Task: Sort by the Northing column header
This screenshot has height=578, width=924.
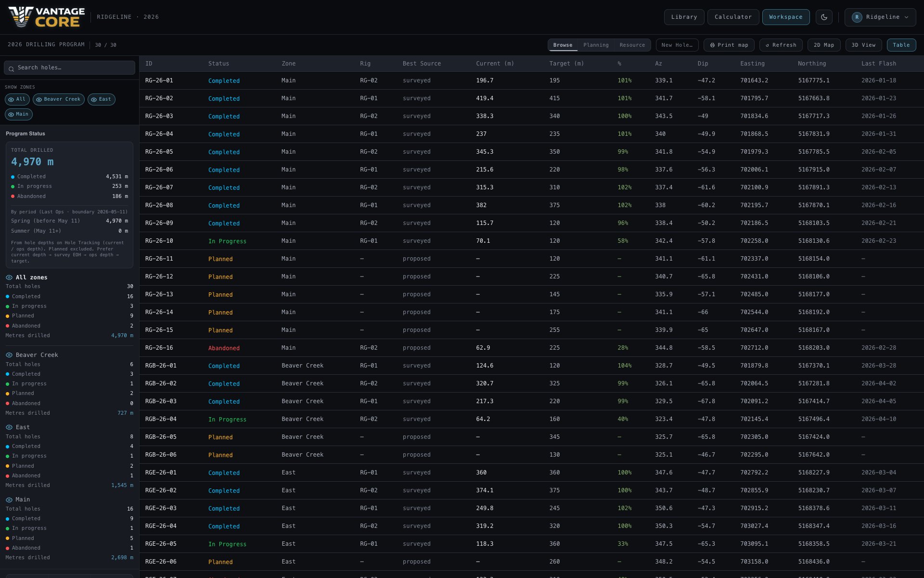Action: pos(812,64)
